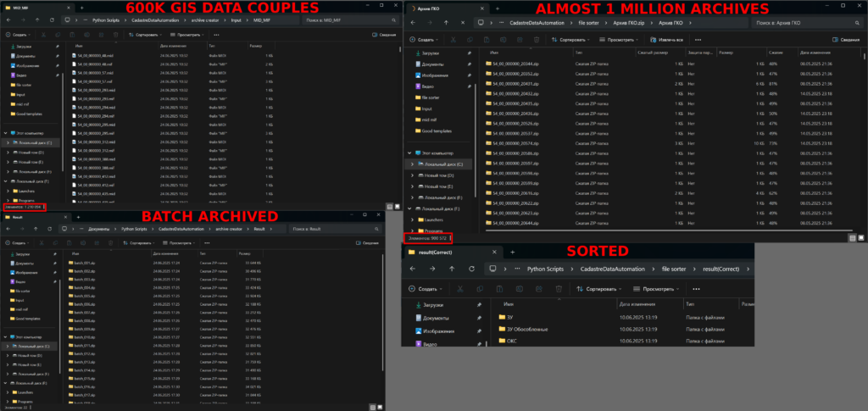The width and height of the screenshot is (868, 411).
Task: Go back in the result(Correct) window
Action: tap(412, 269)
